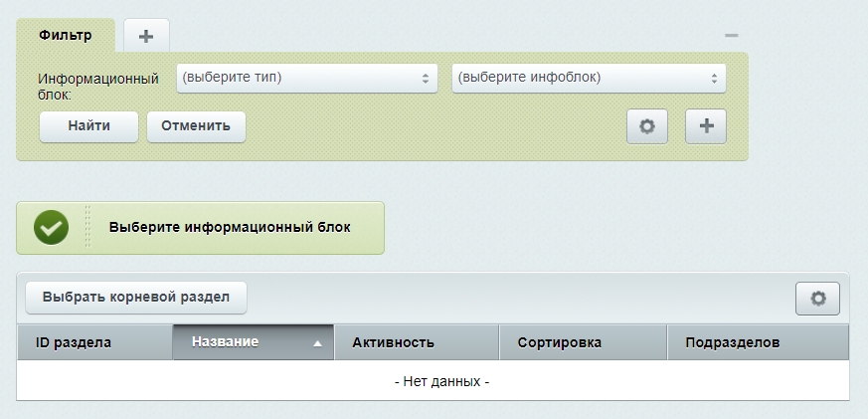Viewport: 868px width, 419px height.
Task: Click the green checkmark icon
Action: click(52, 227)
